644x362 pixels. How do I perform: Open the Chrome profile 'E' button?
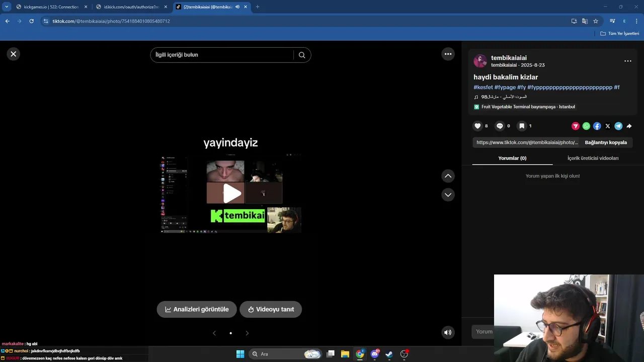(x=624, y=21)
